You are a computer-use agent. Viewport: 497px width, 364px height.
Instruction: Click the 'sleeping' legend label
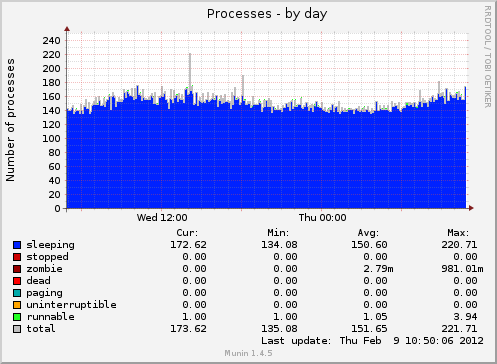50,245
